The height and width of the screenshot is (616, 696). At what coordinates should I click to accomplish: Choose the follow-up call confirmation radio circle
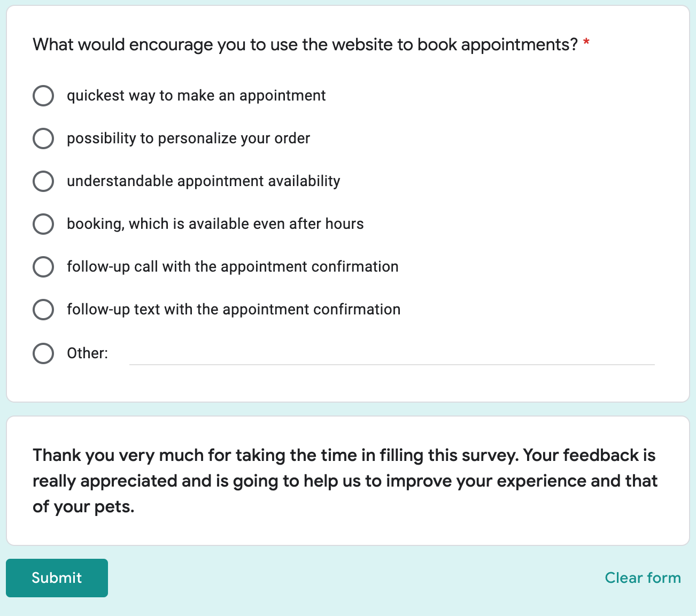pyautogui.click(x=43, y=267)
